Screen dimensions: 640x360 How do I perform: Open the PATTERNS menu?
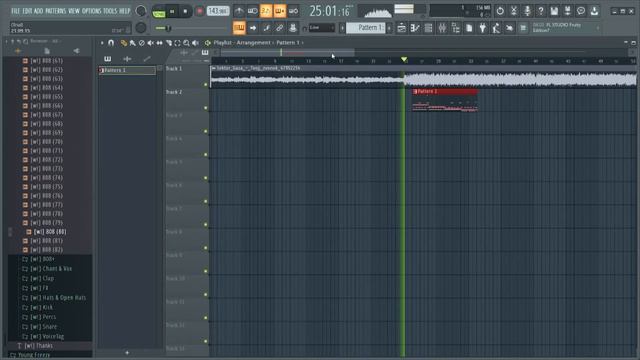56,11
